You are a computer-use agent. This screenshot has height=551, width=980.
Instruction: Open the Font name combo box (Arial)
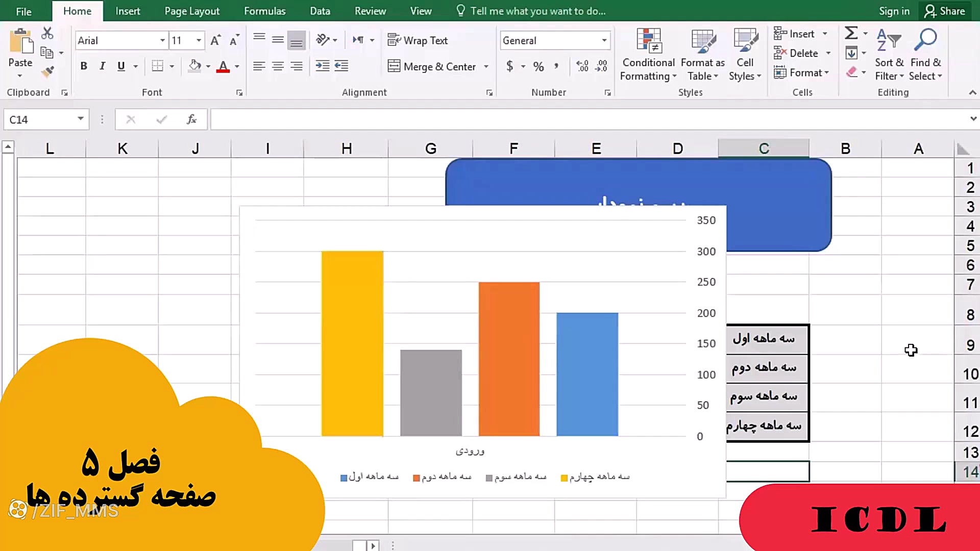click(x=121, y=40)
